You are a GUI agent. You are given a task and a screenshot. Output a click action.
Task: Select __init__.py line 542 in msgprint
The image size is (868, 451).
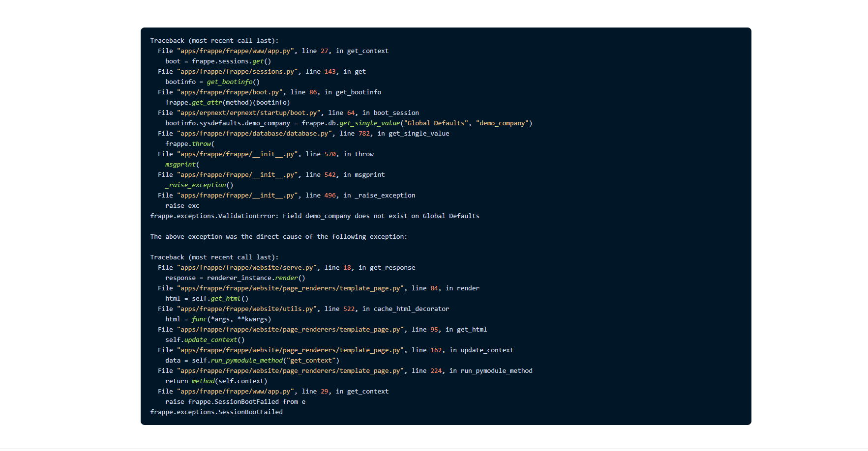tap(271, 175)
